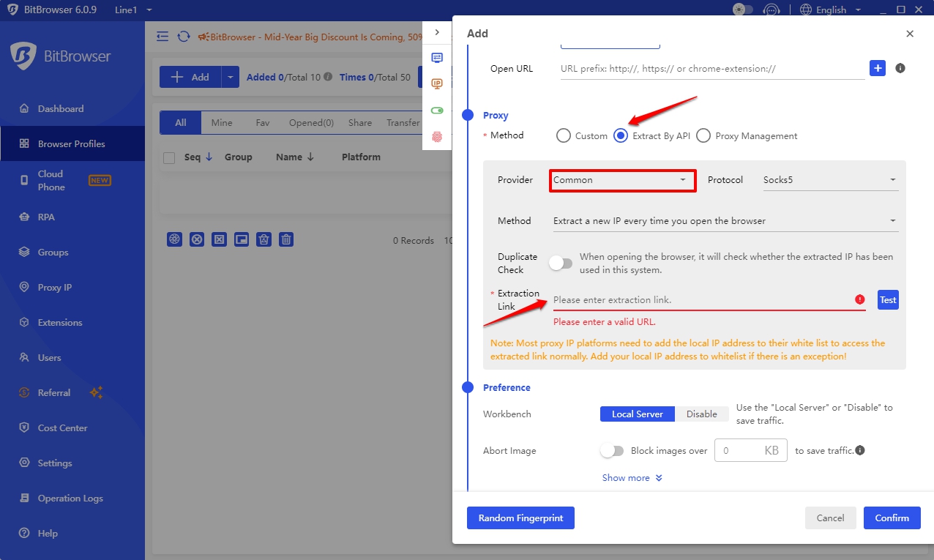This screenshot has height=560, width=934.
Task: Click the recycle bin icon with the recycle symbol
Action: click(264, 239)
